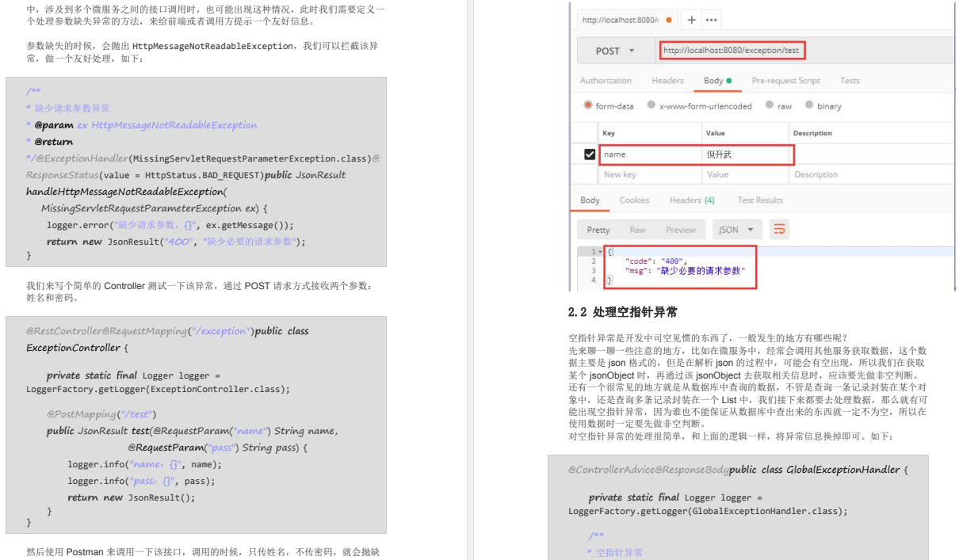The height and width of the screenshot is (560, 959).
Task: Open the request Headers tab
Action: (x=667, y=81)
